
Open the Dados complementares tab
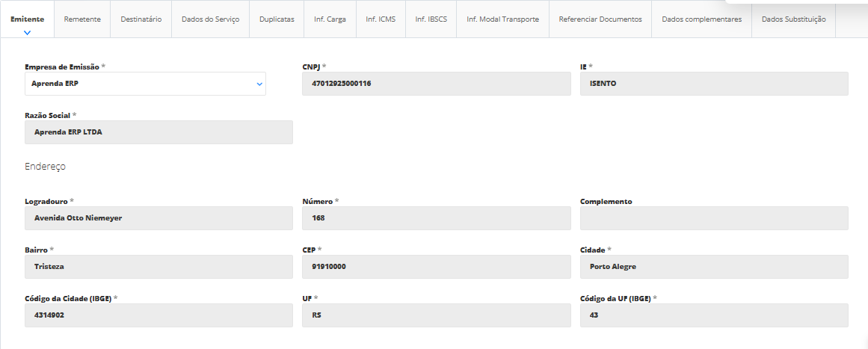(x=701, y=19)
